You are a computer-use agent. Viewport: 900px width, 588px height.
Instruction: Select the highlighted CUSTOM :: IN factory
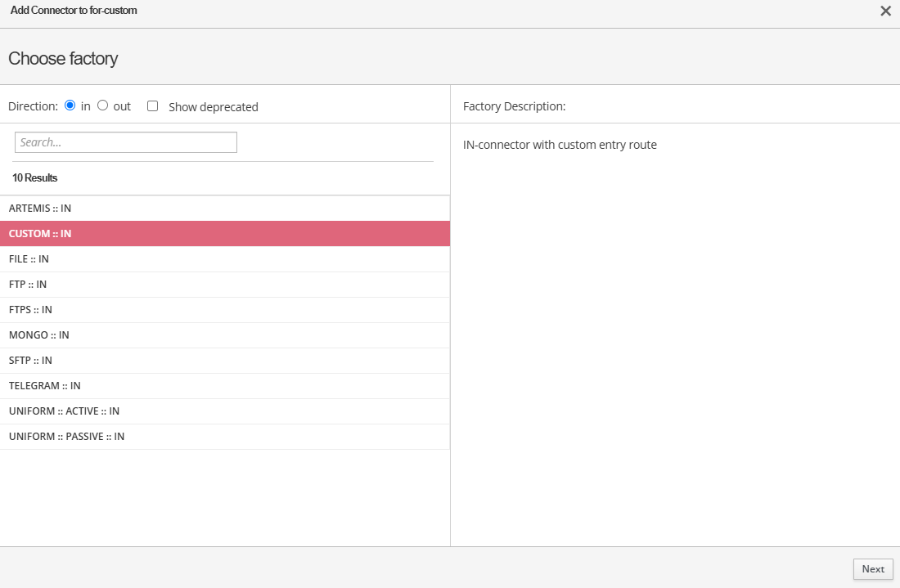coord(40,234)
